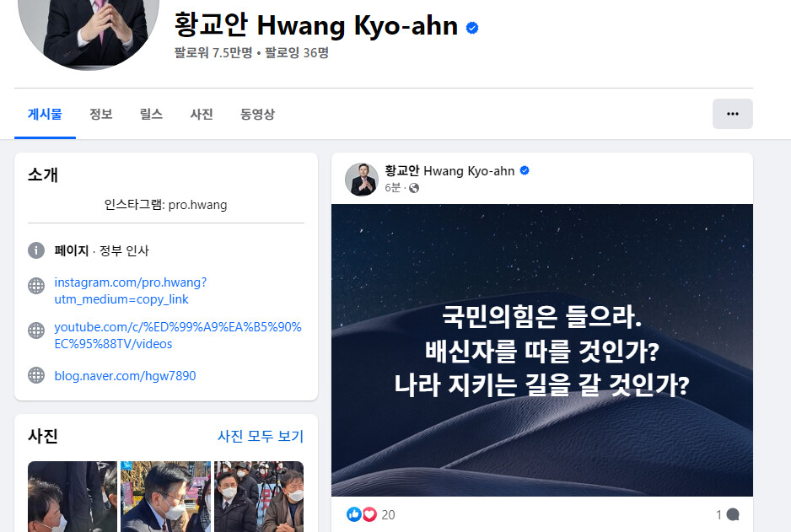Click the globe icon beside the instagram link
791x532 pixels.
tap(36, 286)
